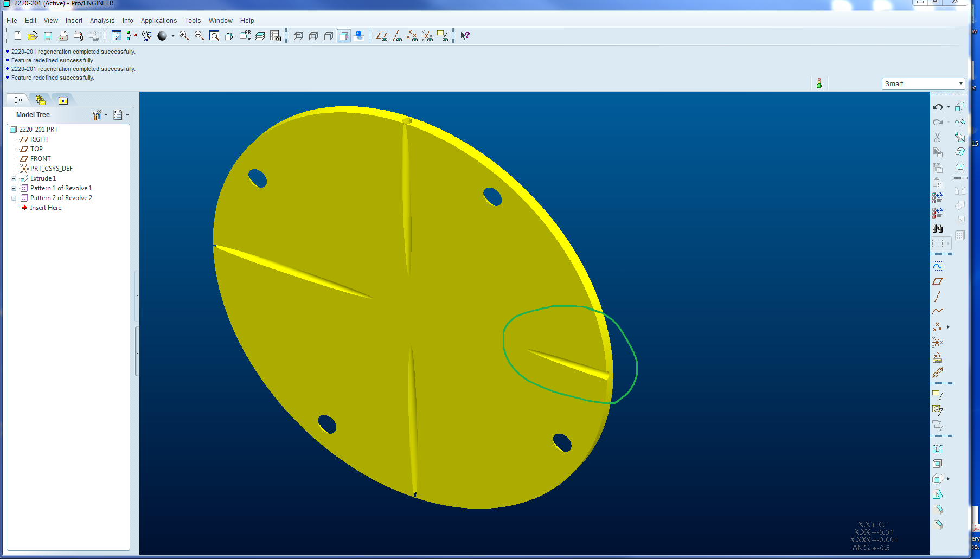Click the What's This help cursor
The height and width of the screenshot is (559, 980).
tap(465, 36)
